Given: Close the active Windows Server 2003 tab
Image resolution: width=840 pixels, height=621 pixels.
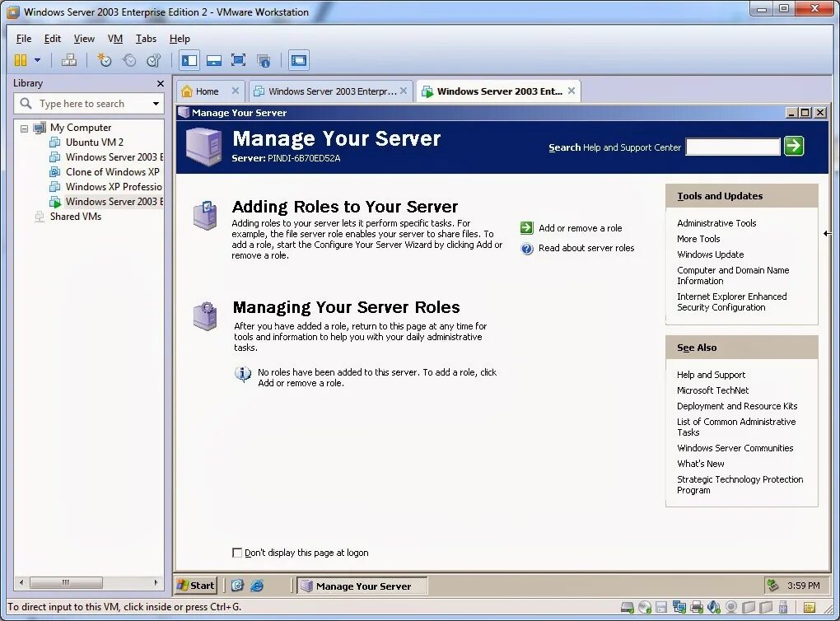Looking at the screenshot, I should (x=572, y=91).
